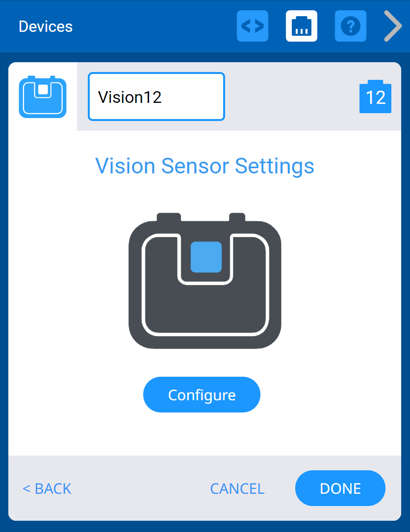Click the number 12 on port badge
Viewport: 410px width, 532px height.
click(376, 98)
